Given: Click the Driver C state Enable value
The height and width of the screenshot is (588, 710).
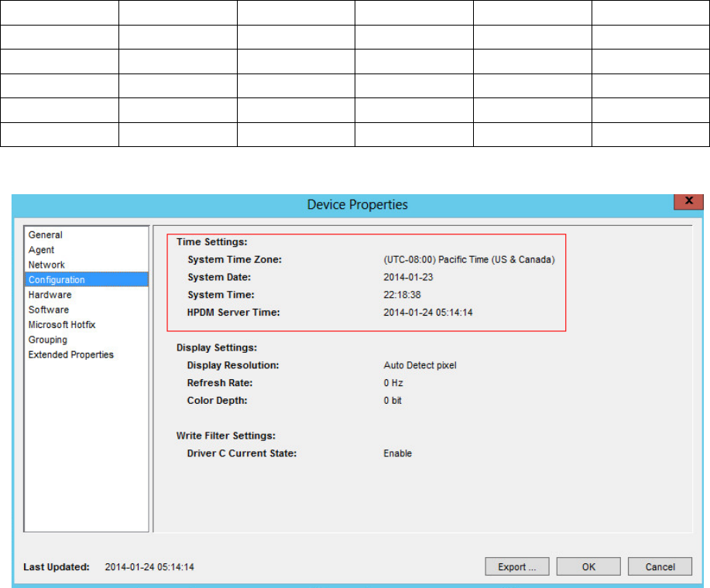Looking at the screenshot, I should [398, 453].
